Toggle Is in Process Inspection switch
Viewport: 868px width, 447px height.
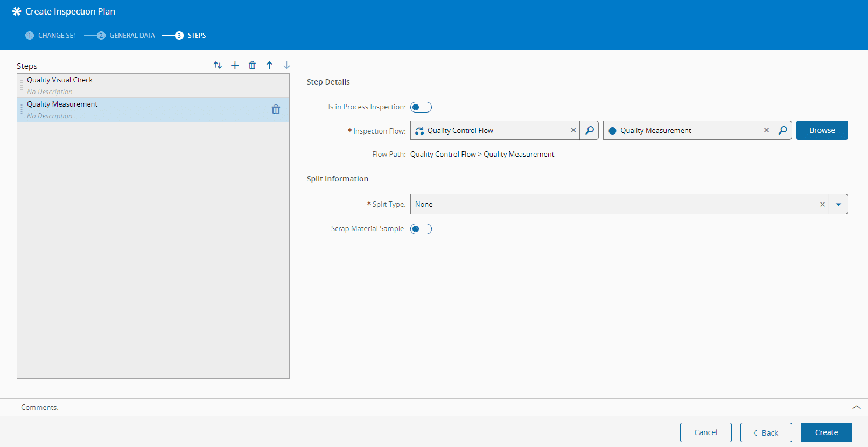(421, 107)
